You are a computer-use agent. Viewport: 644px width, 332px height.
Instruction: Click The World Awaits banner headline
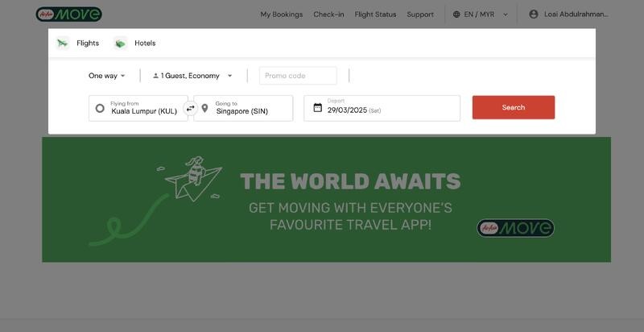tap(350, 181)
